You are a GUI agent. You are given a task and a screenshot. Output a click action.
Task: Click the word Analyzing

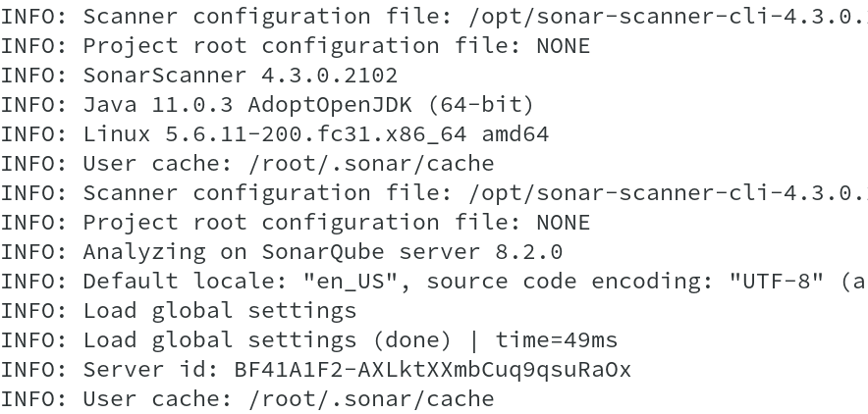[144, 251]
